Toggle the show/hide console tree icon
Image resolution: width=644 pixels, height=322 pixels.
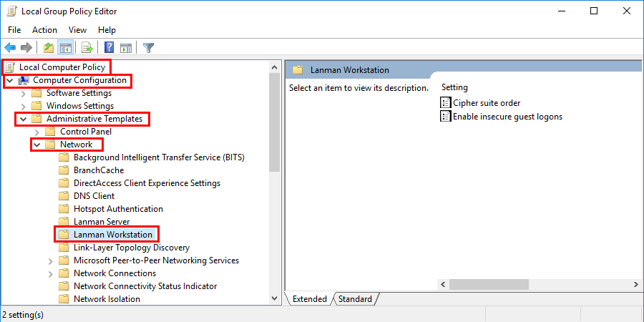65,48
